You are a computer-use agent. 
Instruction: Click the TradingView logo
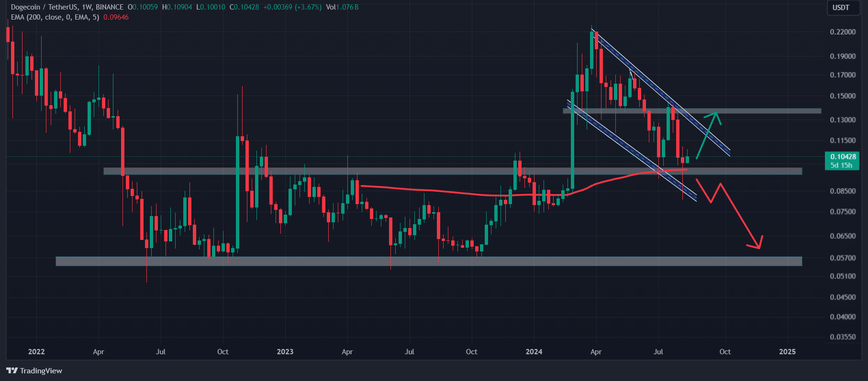tap(34, 370)
